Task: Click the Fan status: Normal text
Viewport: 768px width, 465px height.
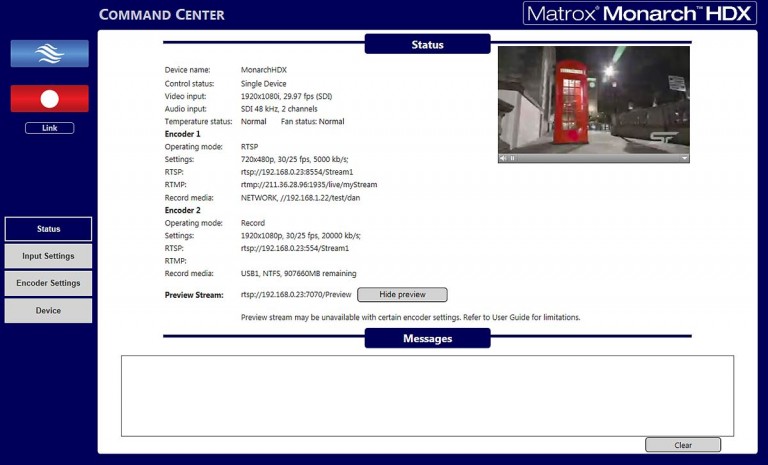Action: point(312,122)
